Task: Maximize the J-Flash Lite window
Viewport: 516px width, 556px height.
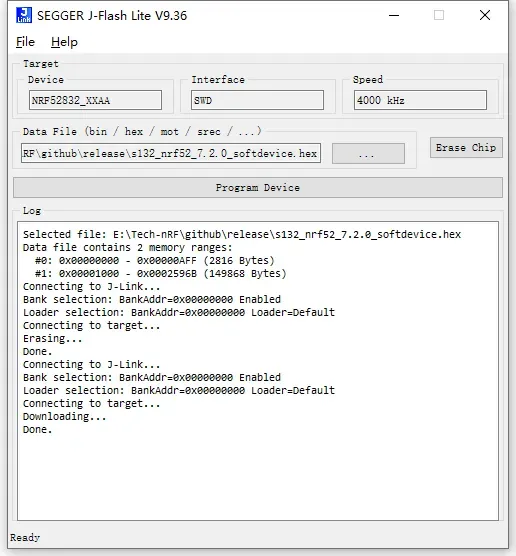Action: click(439, 15)
